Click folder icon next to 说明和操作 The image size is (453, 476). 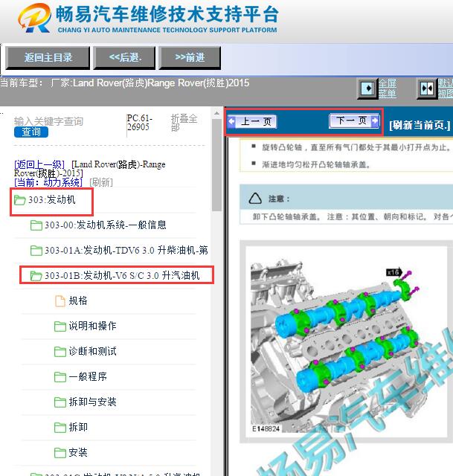click(x=60, y=327)
